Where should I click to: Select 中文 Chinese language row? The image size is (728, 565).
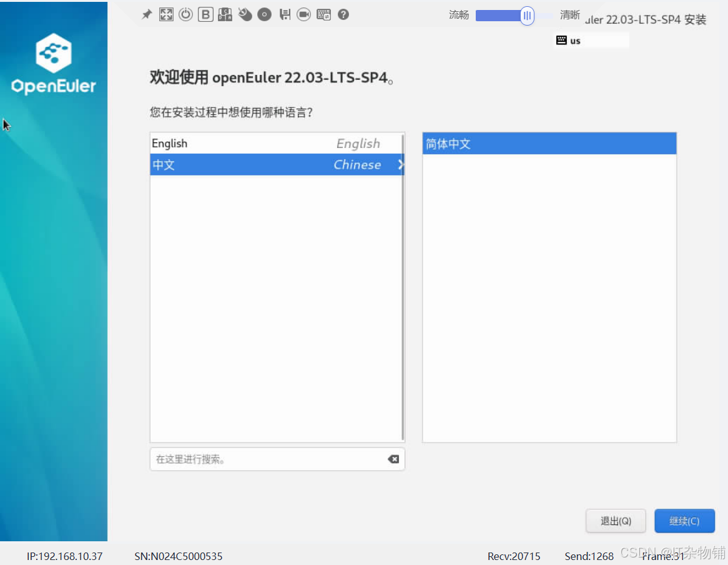277,164
